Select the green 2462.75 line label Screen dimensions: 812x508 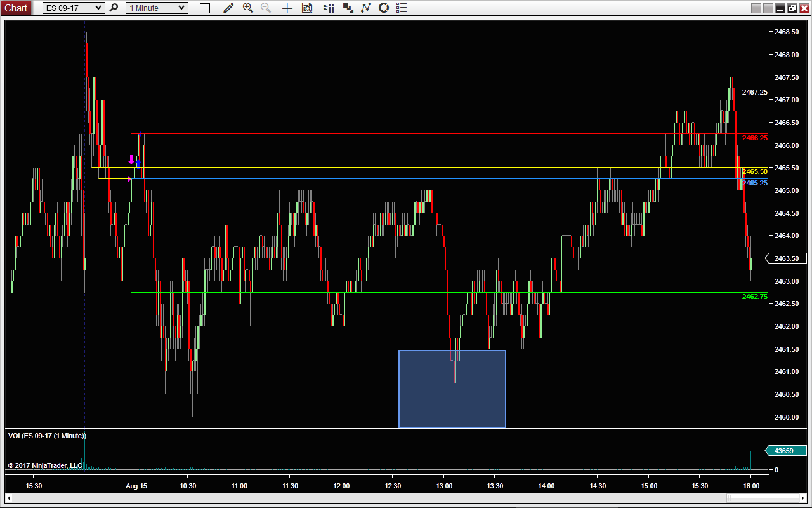tap(755, 297)
